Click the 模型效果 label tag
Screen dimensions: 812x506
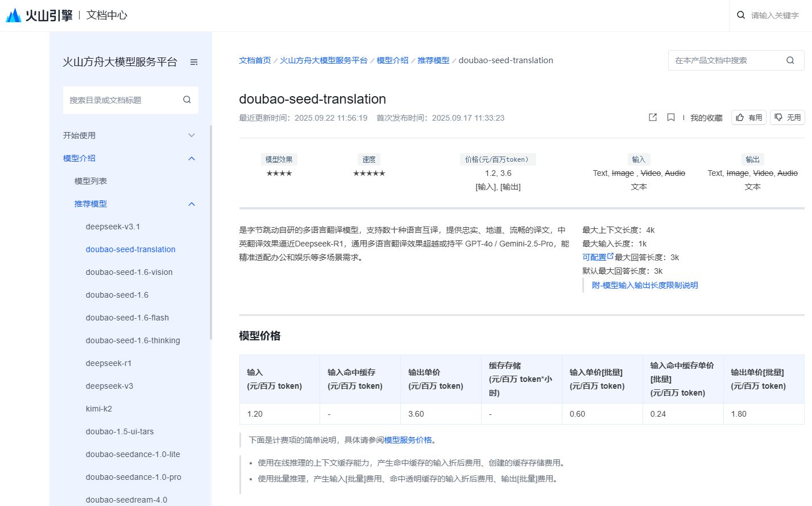(279, 159)
